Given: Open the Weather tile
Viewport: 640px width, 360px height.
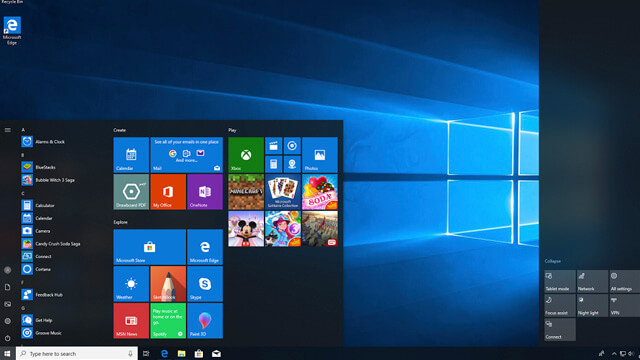Looking at the screenshot, I should click(x=131, y=284).
